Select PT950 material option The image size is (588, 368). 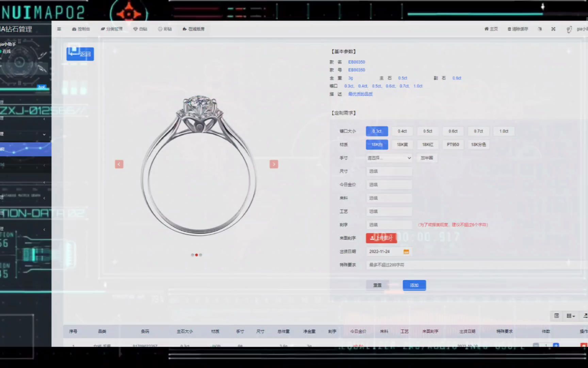click(453, 144)
